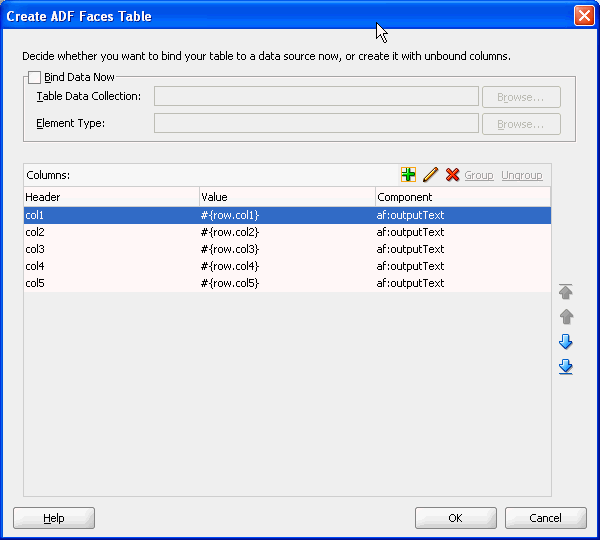Click Browse beside Table Data Collection
This screenshot has height=540, width=600.
tap(521, 97)
